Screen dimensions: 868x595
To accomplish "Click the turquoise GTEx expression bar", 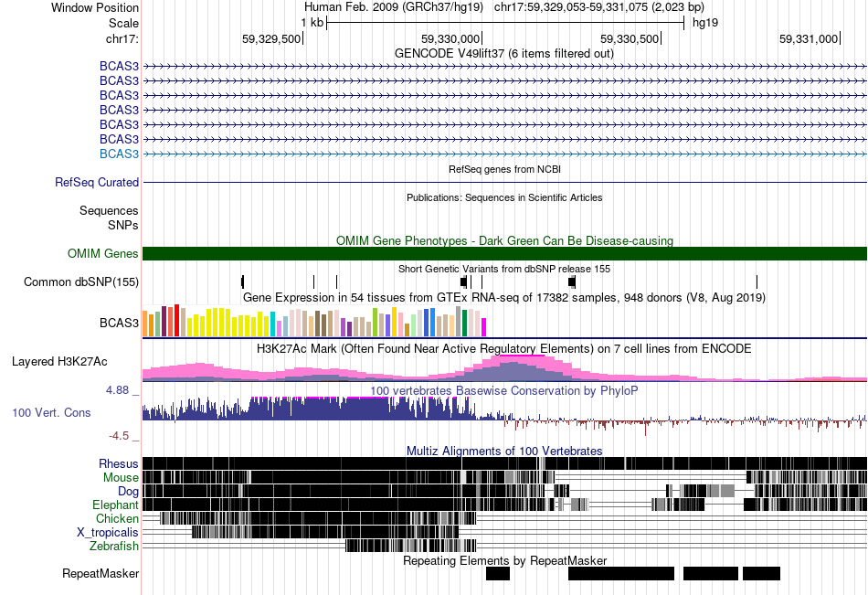I will click(x=273, y=324).
